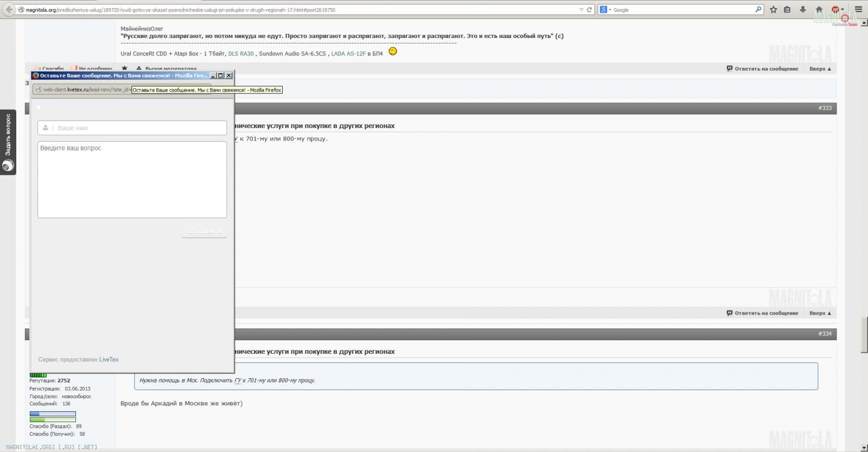Click the Репутация: 2752 text
The width and height of the screenshot is (868, 452).
[x=50, y=380]
